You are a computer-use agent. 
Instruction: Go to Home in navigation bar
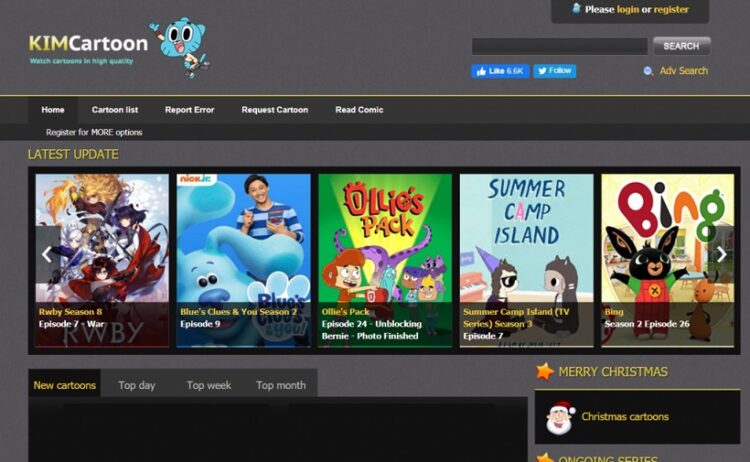pyautogui.click(x=53, y=110)
